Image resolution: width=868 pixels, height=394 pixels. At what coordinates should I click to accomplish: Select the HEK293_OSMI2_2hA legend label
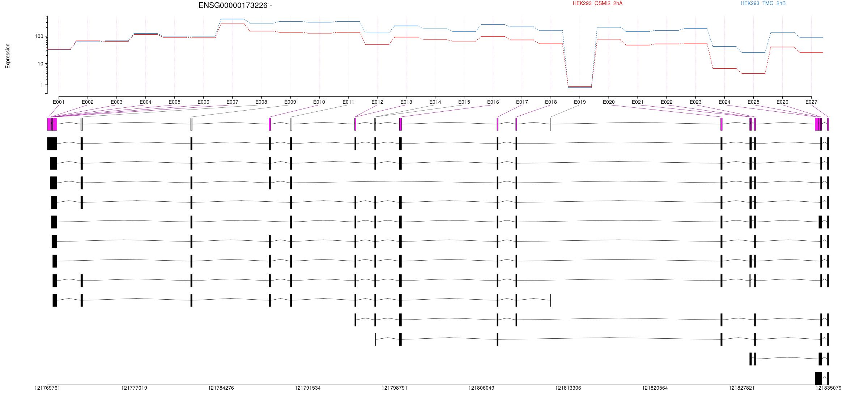(597, 3)
